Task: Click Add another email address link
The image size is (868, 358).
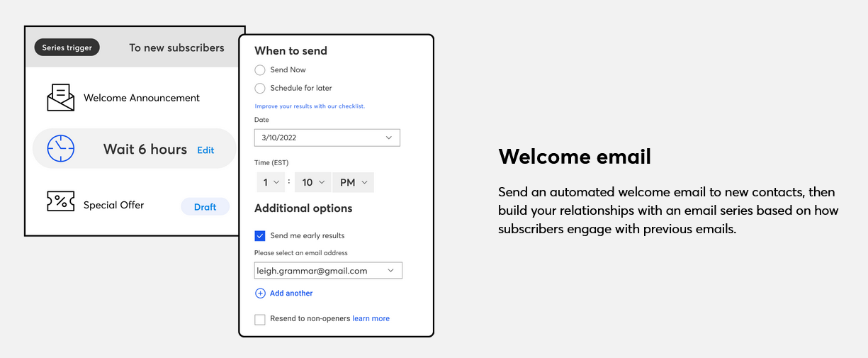Action: coord(291,293)
